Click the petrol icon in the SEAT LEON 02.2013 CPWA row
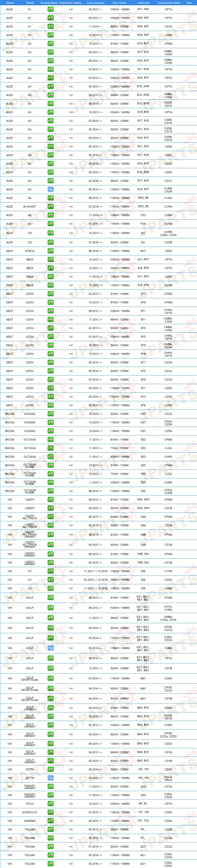This screenshot has height=868, width=197. pyautogui.click(x=51, y=294)
